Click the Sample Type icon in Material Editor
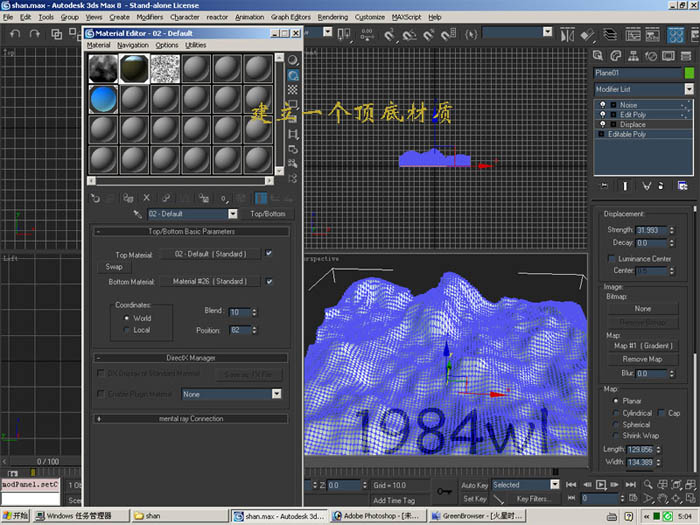Viewport: 700px width, 525px height. click(293, 60)
